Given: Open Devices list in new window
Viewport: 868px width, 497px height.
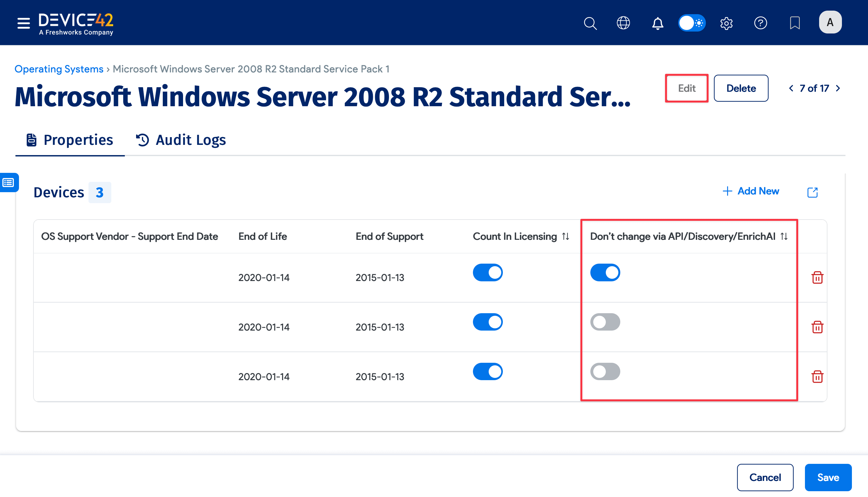Looking at the screenshot, I should [812, 192].
